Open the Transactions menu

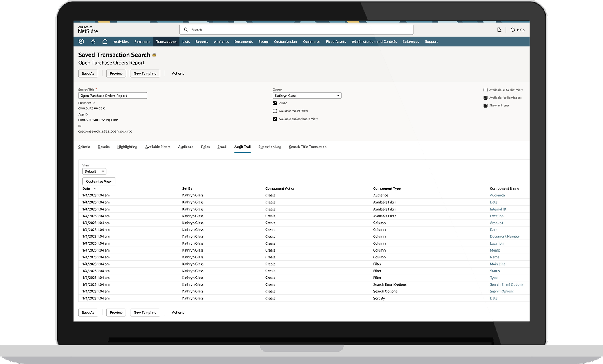point(166,41)
